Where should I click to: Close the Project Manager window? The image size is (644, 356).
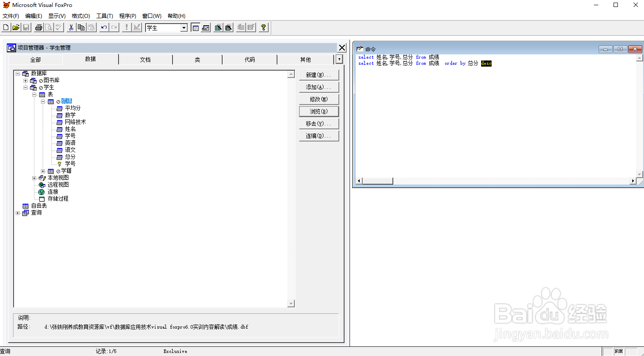[x=342, y=48]
